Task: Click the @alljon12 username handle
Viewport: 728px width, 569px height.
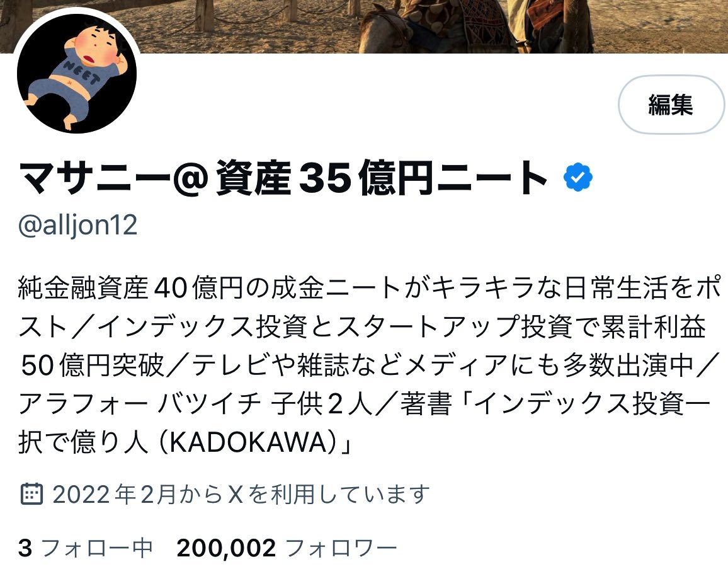Action: pos(77,225)
